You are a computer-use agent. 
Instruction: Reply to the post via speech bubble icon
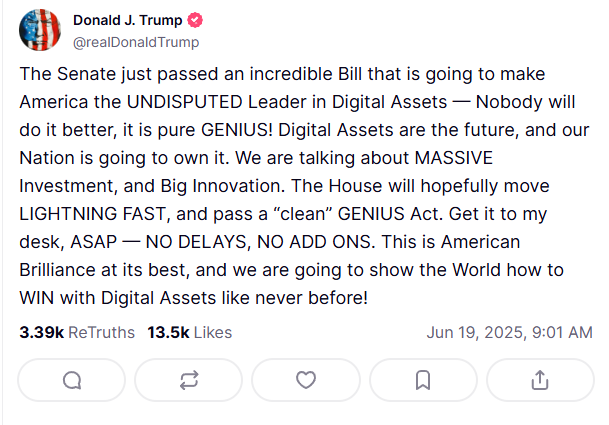click(x=71, y=380)
